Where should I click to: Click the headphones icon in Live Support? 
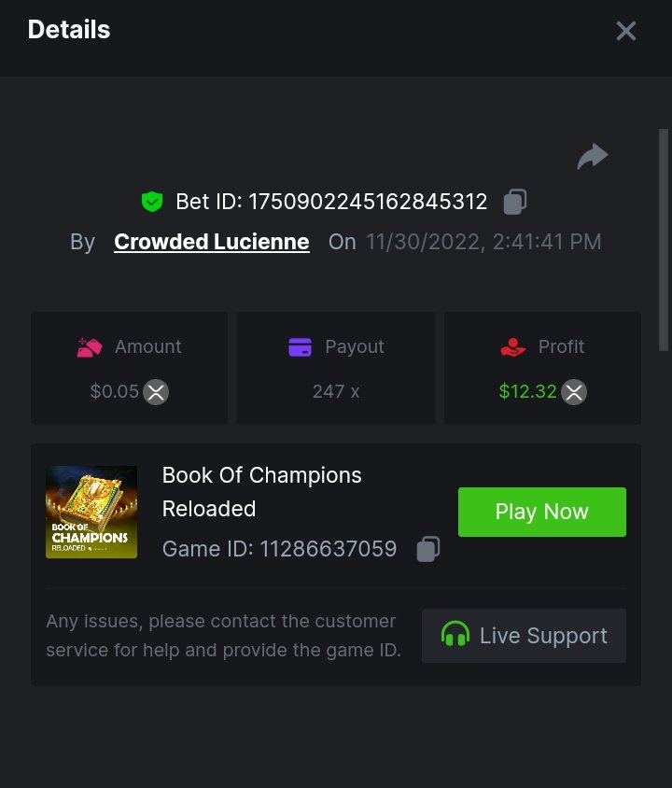pyautogui.click(x=455, y=636)
